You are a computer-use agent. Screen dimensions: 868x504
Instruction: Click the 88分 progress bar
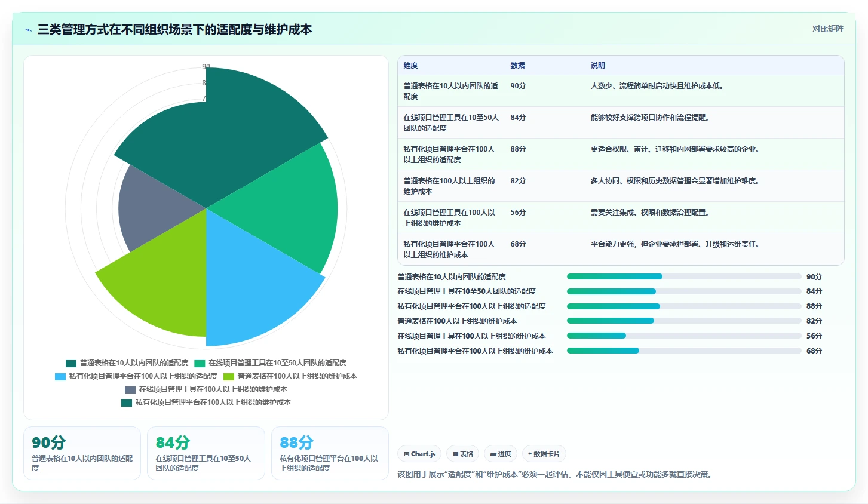point(684,306)
